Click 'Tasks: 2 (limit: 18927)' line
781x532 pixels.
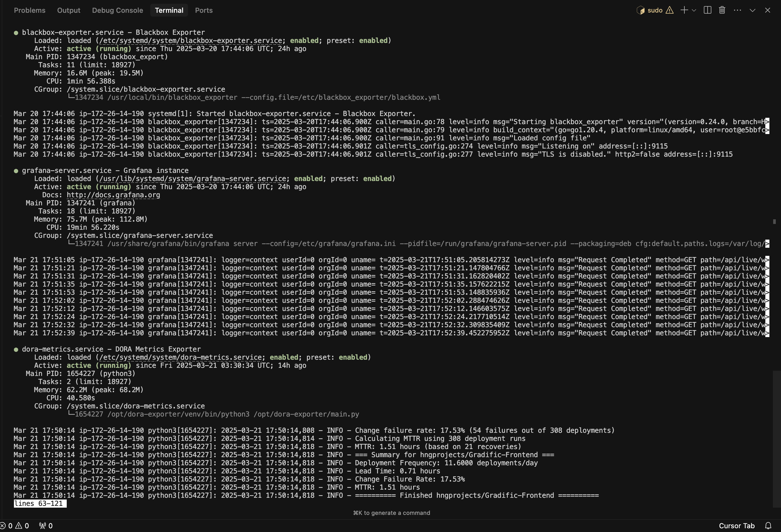point(85,382)
